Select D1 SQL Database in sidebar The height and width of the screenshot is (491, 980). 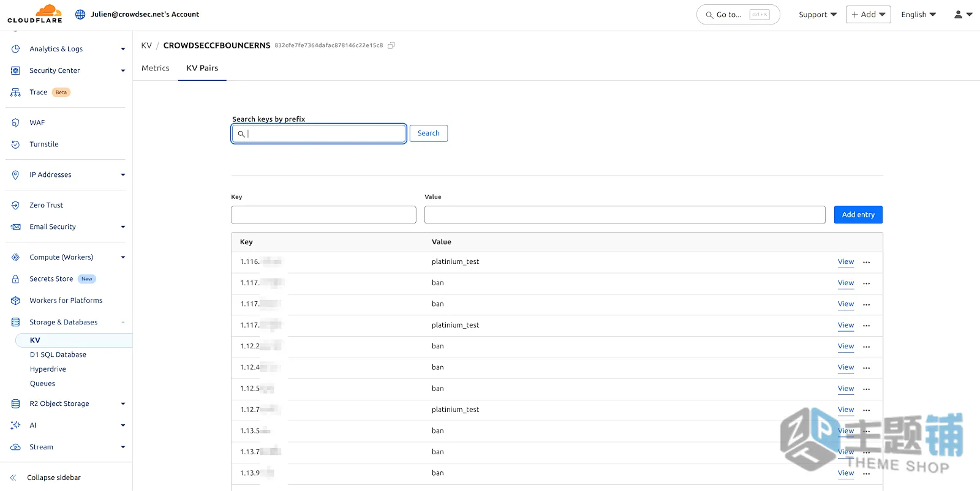click(58, 354)
